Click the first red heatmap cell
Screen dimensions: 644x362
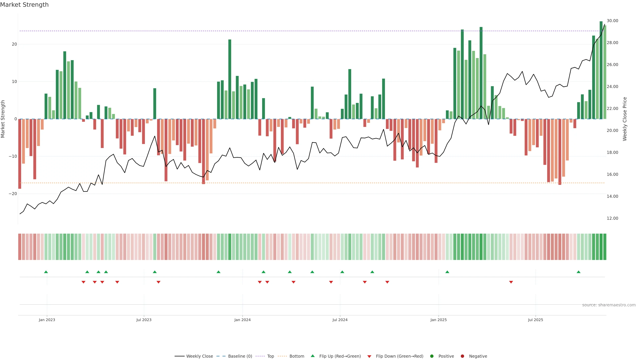(x=20, y=247)
